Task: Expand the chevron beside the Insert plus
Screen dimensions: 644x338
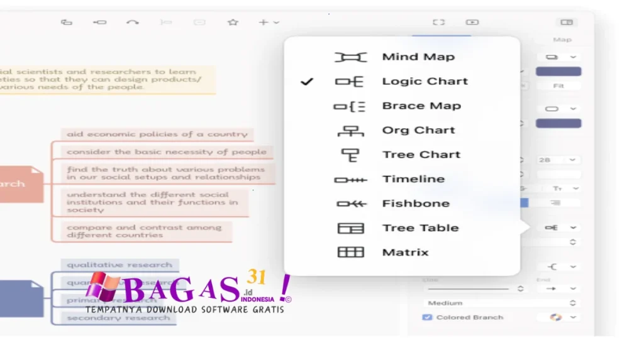Action: tap(277, 23)
